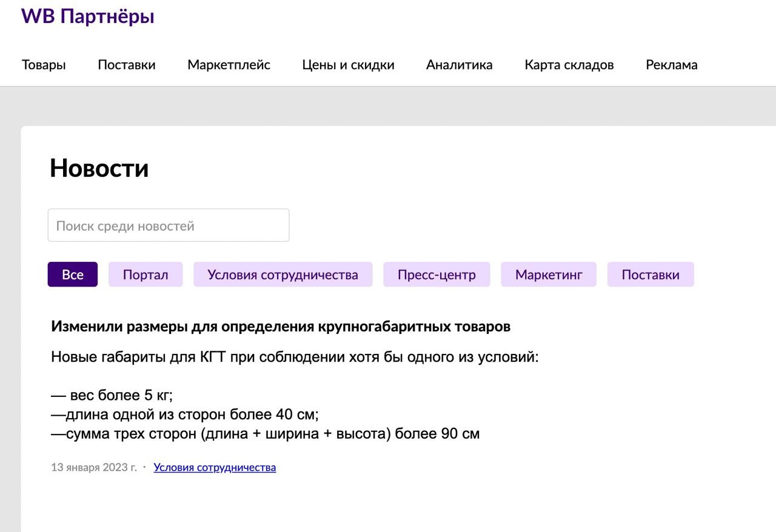This screenshot has height=532, width=776.
Task: Switch to the Пресс-центр filter
Action: [x=436, y=274]
